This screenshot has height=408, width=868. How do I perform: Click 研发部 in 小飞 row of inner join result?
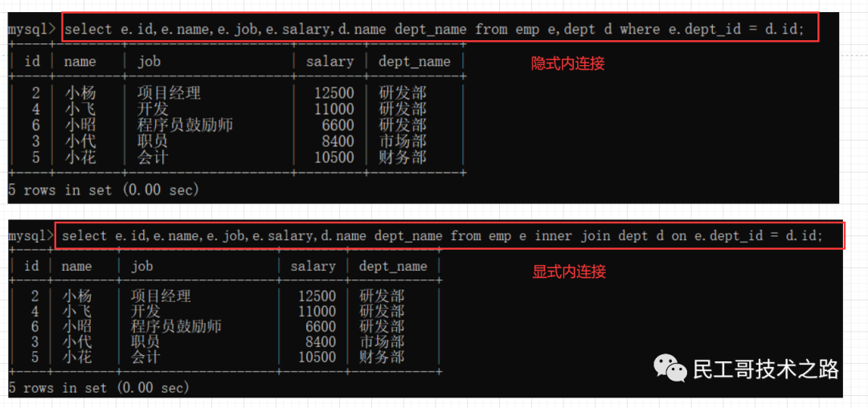[x=382, y=312]
